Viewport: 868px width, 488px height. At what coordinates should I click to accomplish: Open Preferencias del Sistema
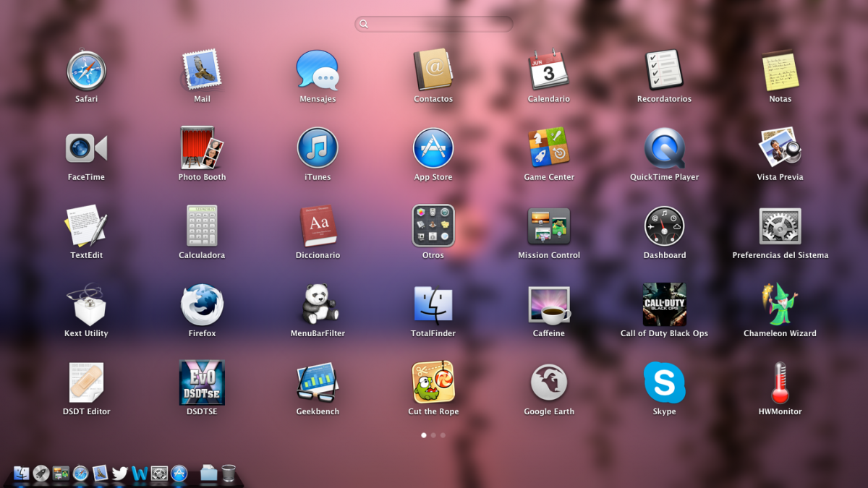click(x=780, y=226)
